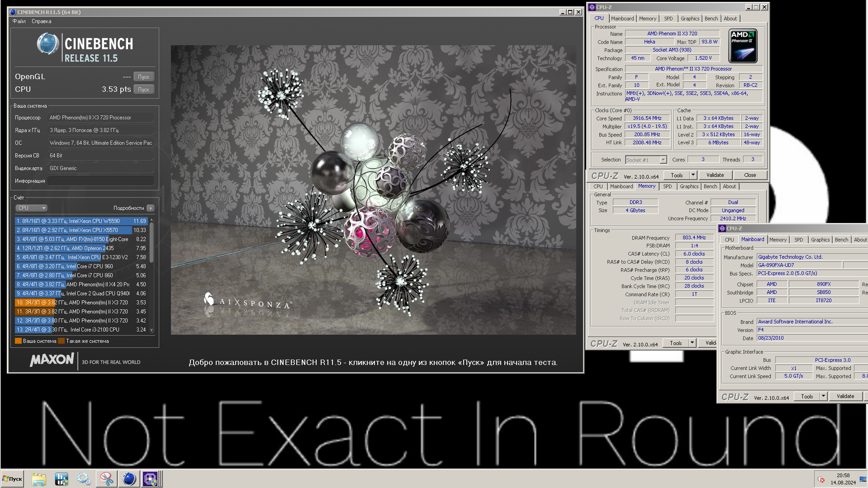Click the Cinebench Release 11.5 logo
Screen dimensions: 868x488
pyautogui.click(x=85, y=48)
